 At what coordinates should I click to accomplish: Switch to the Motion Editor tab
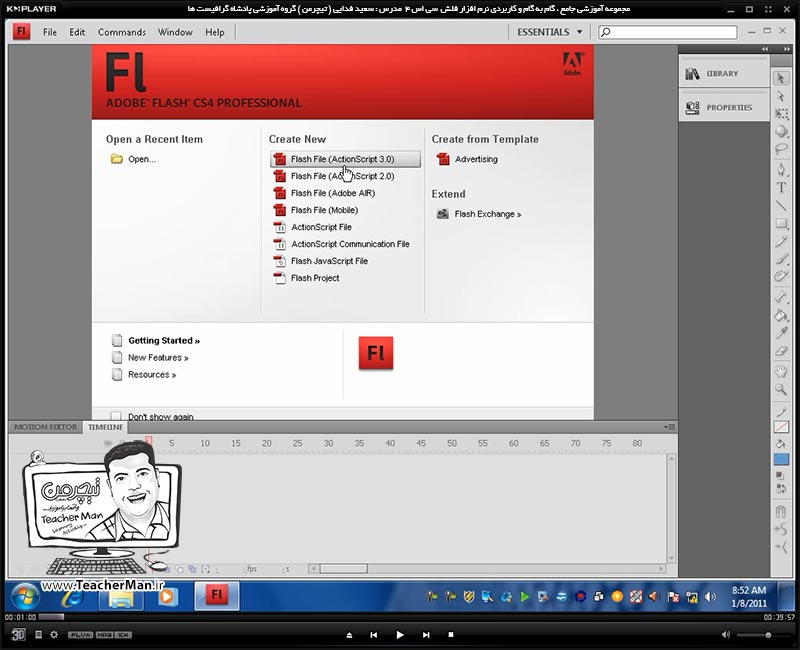[45, 427]
